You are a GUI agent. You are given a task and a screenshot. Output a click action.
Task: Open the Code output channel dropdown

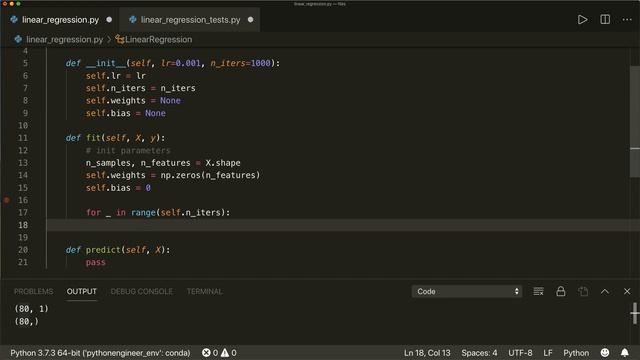(467, 291)
